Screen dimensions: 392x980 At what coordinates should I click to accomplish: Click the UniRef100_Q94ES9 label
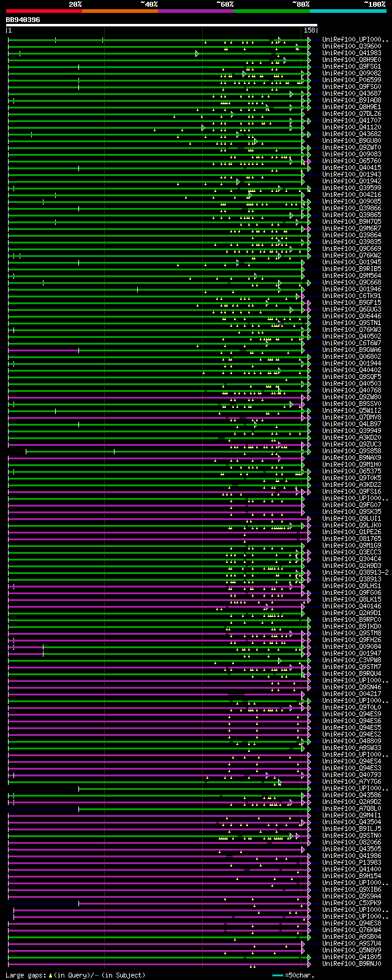click(352, 714)
